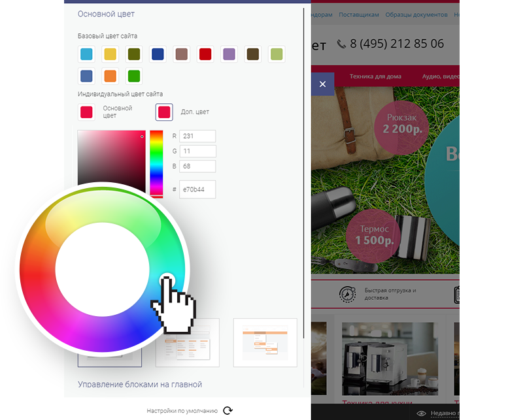Select the middle layout thumbnail with orange lists
This screenshot has height=420, width=523.
[188, 343]
